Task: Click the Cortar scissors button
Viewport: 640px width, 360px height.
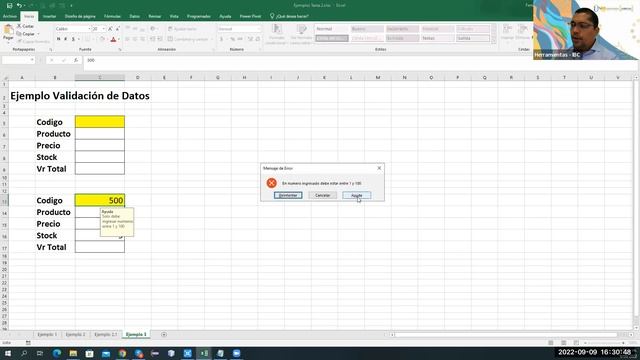Action: (x=25, y=26)
